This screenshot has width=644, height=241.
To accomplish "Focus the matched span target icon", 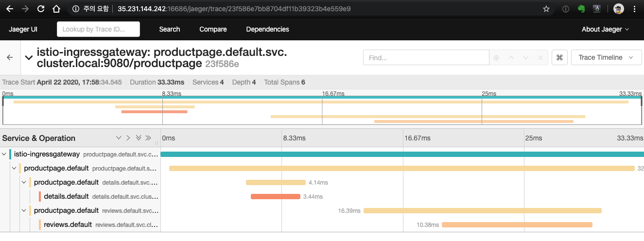I will (496, 58).
